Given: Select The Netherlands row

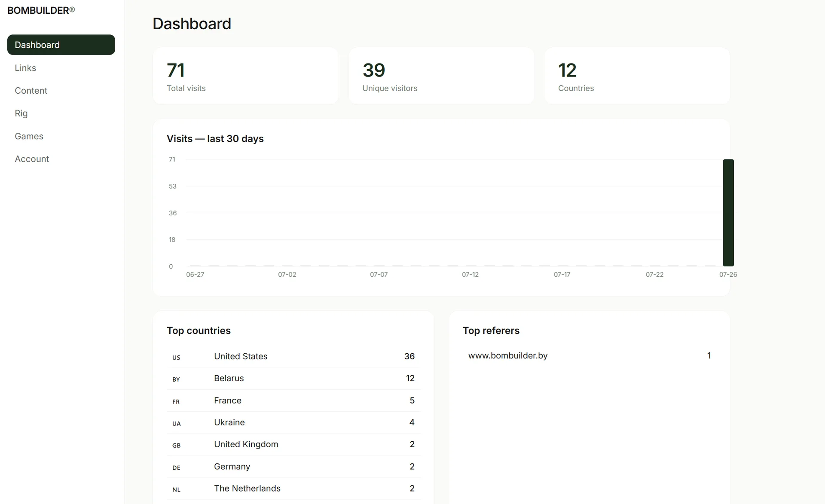Looking at the screenshot, I should click(293, 489).
